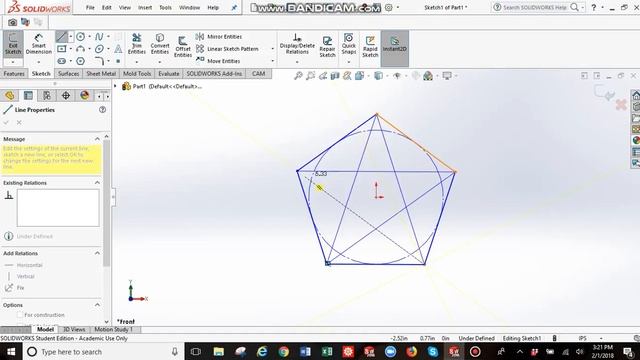Open the Insert menu
Screen dimensions: 640x360
pos(145,8)
